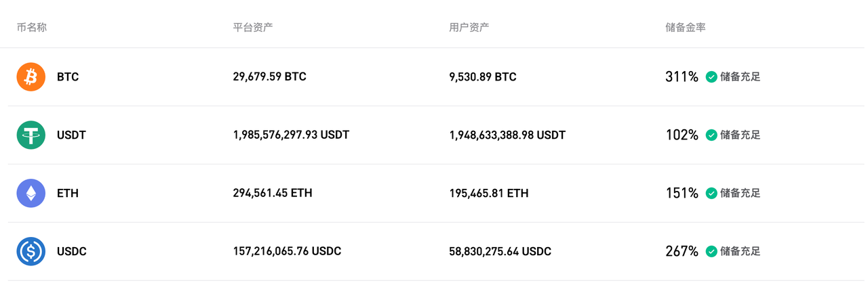Click the blue USDC coin icon
868x283 pixels.
[31, 251]
